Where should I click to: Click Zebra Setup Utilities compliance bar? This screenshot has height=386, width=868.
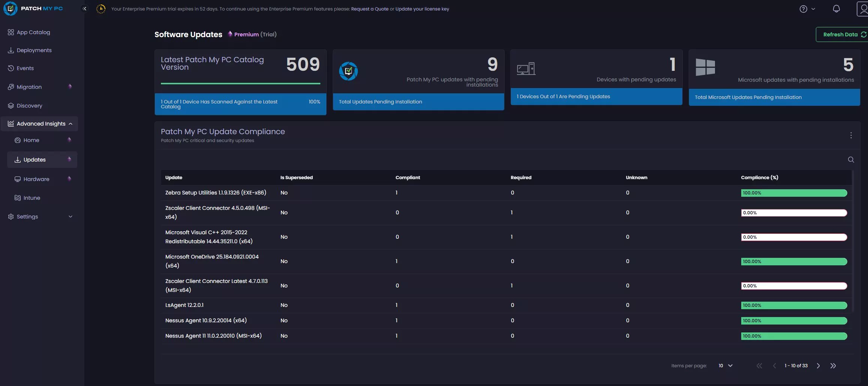794,193
